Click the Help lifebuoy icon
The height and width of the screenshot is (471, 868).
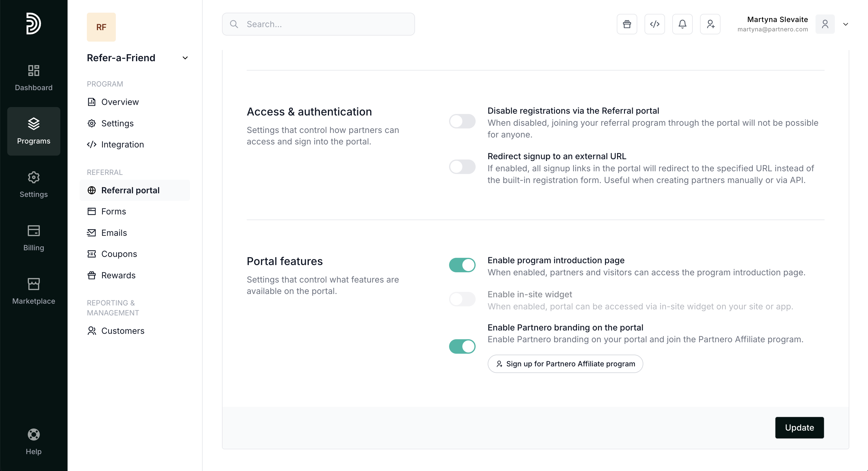tap(34, 441)
